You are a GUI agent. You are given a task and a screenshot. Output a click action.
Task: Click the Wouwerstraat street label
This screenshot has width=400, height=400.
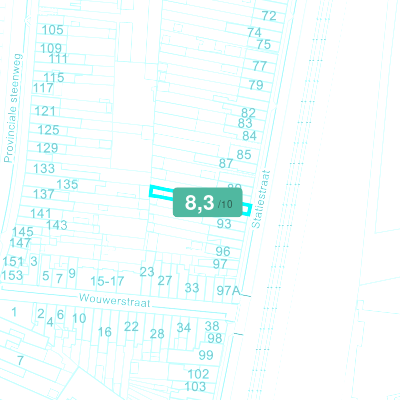[115, 300]
